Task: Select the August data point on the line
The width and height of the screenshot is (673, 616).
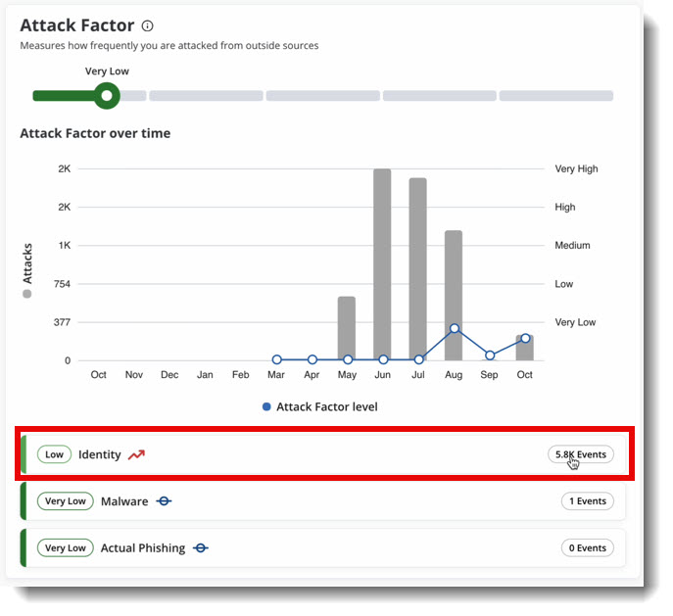Action: click(x=455, y=329)
